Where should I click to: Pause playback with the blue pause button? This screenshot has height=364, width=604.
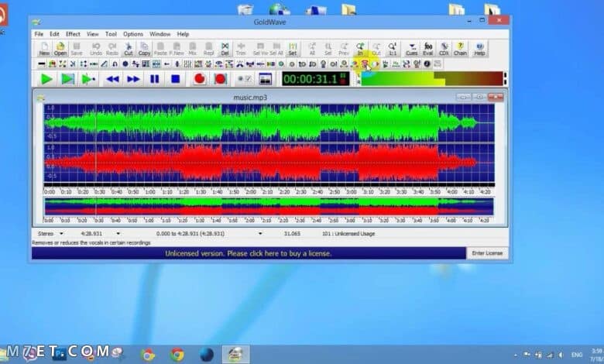pyautogui.click(x=154, y=79)
